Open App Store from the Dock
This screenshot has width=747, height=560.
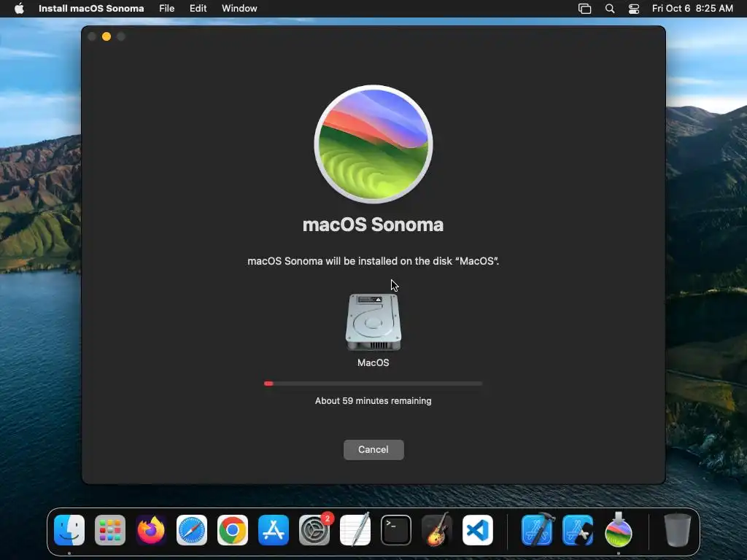coord(274,530)
